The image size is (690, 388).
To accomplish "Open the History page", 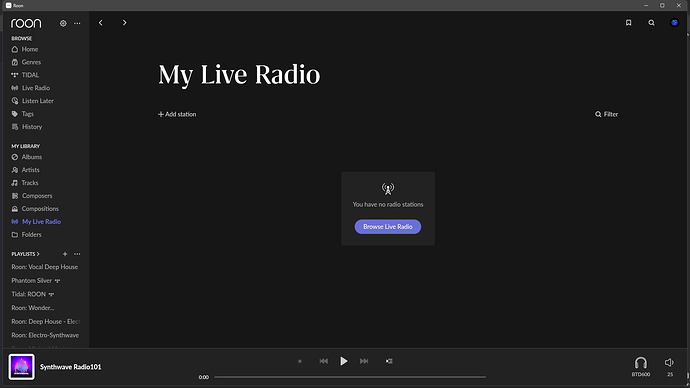I will click(x=26, y=127).
